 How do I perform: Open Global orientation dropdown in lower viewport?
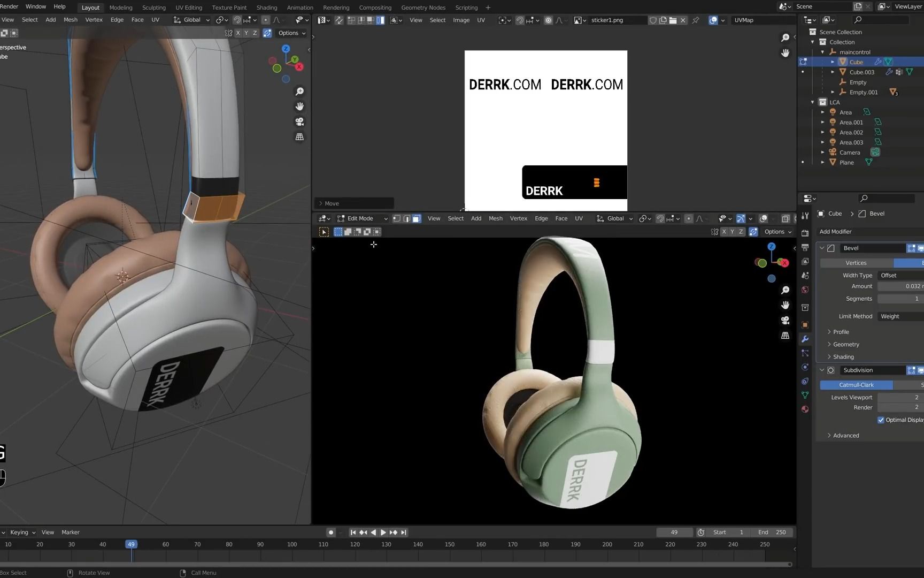coord(615,218)
